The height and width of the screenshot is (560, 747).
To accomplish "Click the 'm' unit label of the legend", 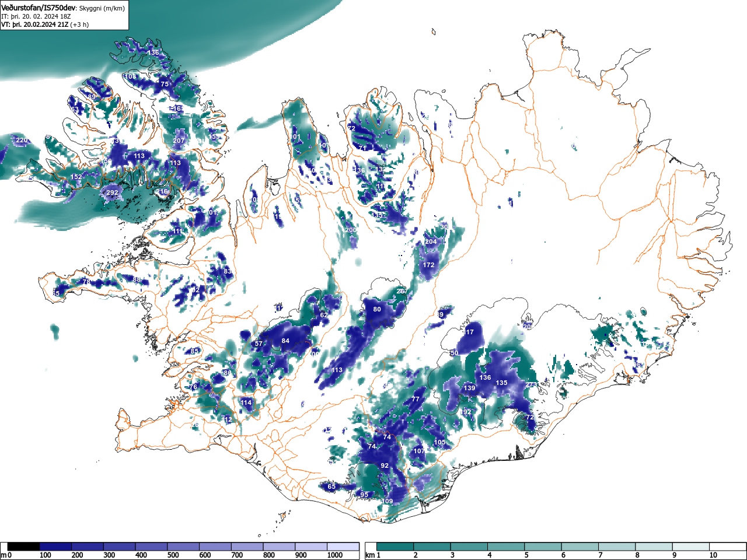I will click(x=4, y=555).
